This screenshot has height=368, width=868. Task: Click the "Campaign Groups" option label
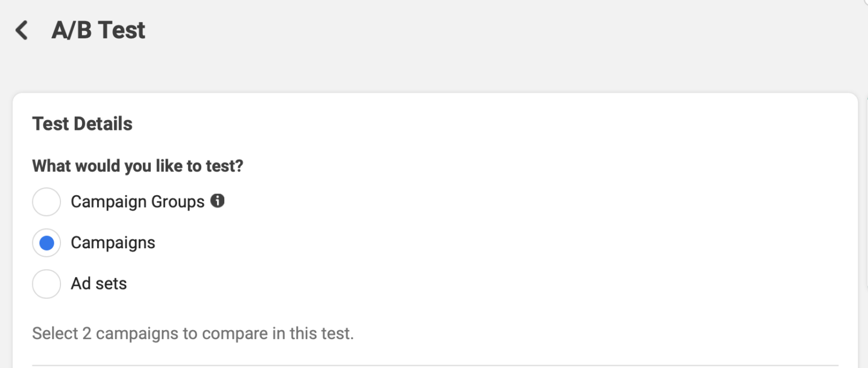pyautogui.click(x=137, y=202)
